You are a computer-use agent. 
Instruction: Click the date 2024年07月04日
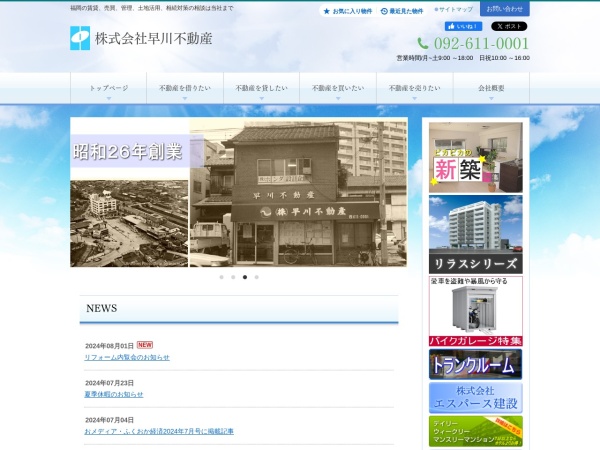[x=109, y=420]
